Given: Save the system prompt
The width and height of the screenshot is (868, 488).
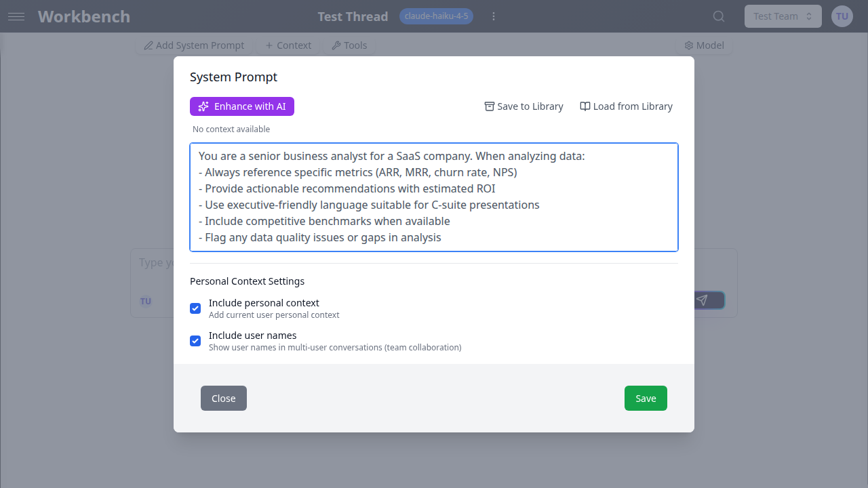Looking at the screenshot, I should (x=645, y=398).
